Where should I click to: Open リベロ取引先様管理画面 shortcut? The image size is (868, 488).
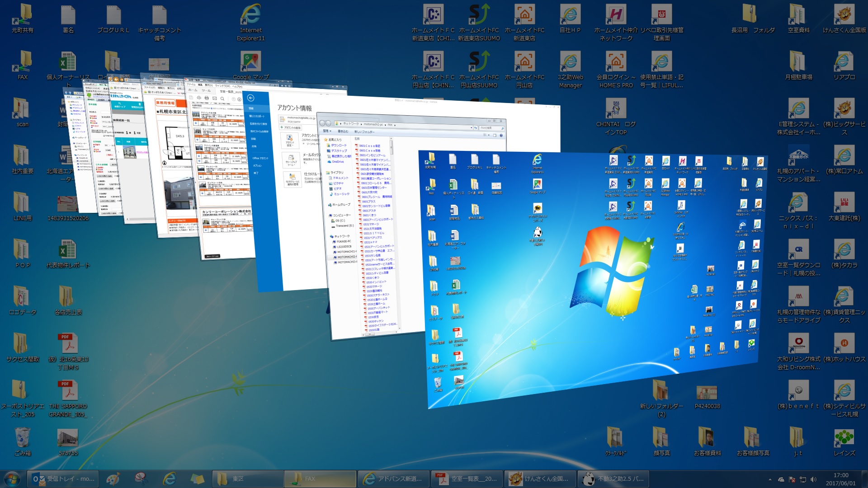tap(661, 23)
